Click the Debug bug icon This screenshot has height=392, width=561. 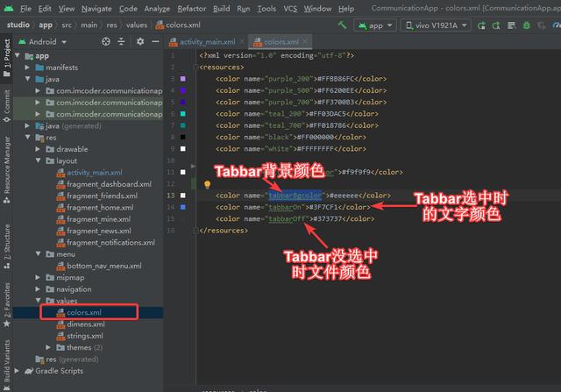point(526,25)
